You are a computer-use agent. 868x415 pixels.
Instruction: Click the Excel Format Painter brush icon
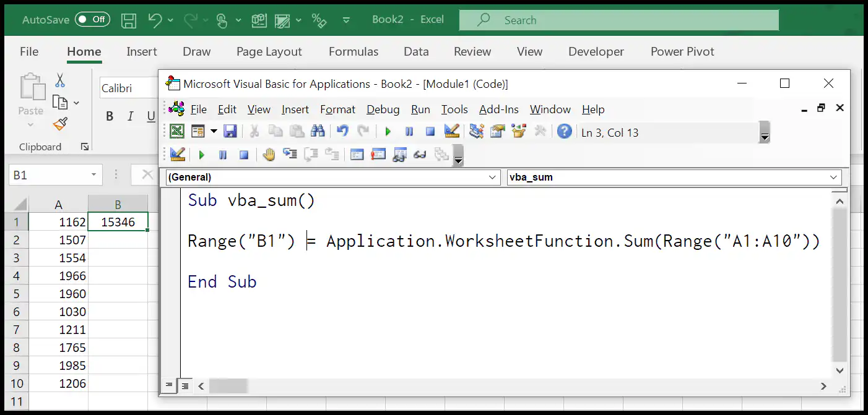(x=60, y=124)
